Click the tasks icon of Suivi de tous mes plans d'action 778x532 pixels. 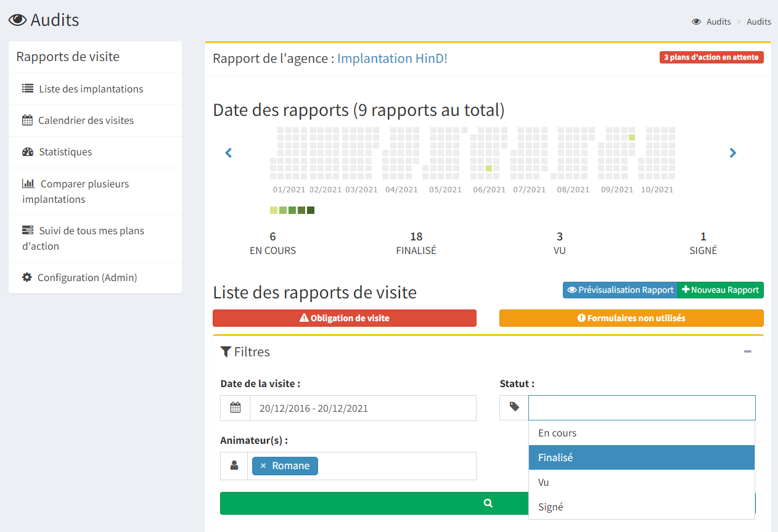(x=28, y=230)
